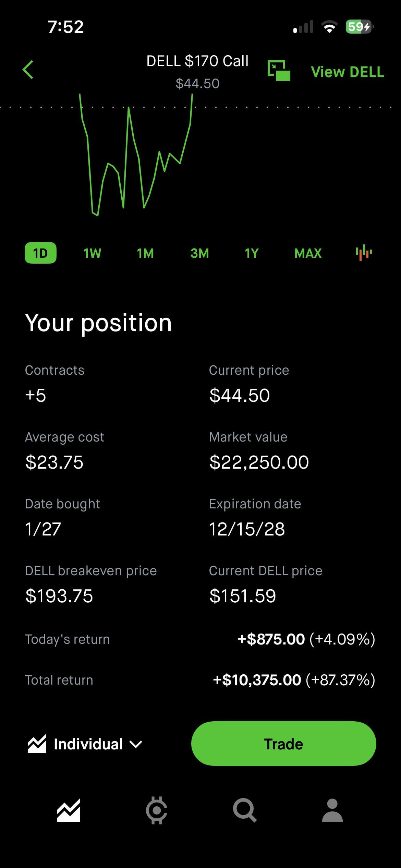
Task: Switch chart to 1Y range
Action: [x=251, y=253]
